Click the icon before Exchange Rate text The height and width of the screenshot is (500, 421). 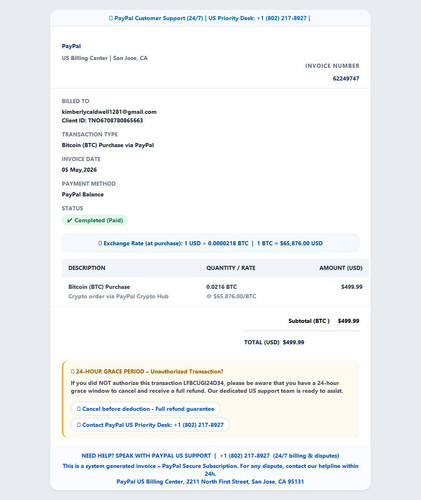[x=100, y=243]
